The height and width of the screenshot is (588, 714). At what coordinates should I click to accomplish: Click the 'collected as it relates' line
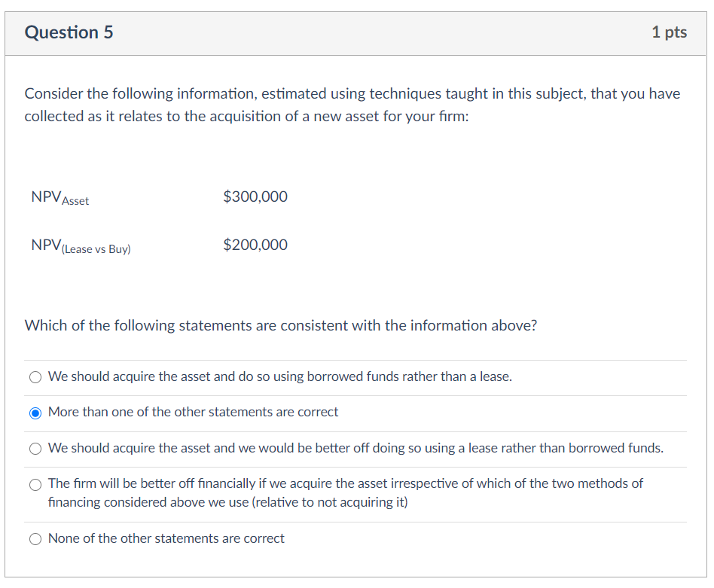click(246, 117)
